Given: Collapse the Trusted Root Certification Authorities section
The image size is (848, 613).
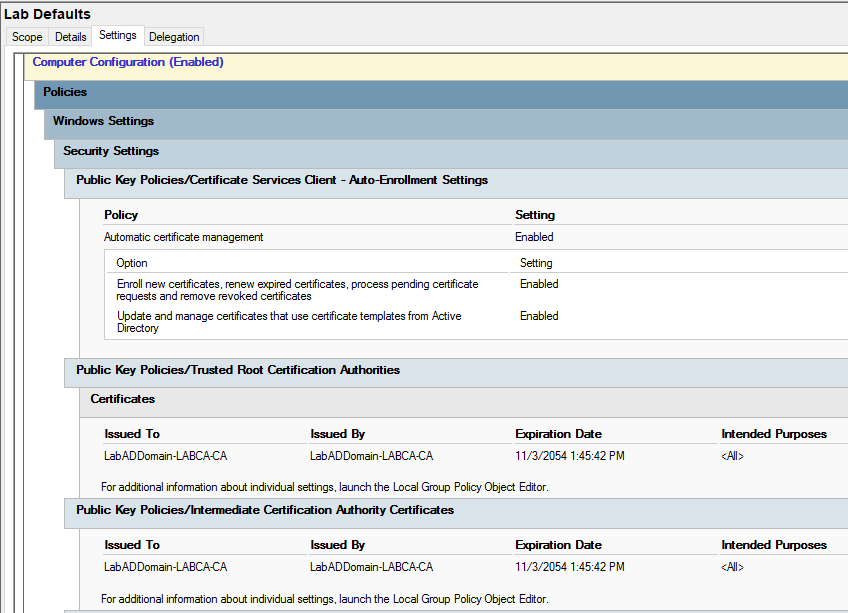Looking at the screenshot, I should point(238,370).
